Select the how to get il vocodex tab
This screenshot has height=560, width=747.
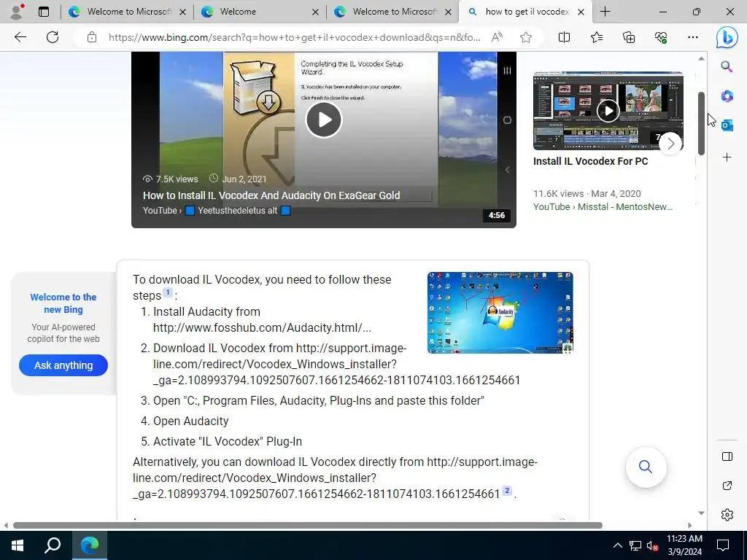(527, 12)
